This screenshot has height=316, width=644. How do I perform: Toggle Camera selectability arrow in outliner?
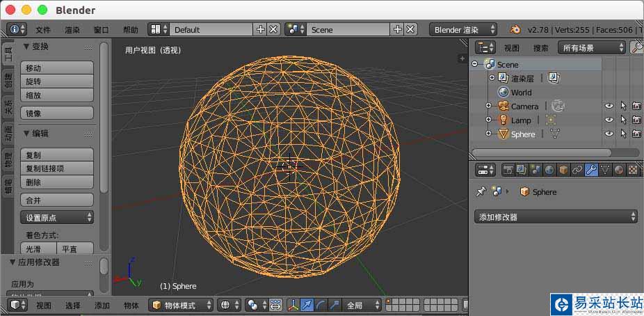[x=623, y=106]
